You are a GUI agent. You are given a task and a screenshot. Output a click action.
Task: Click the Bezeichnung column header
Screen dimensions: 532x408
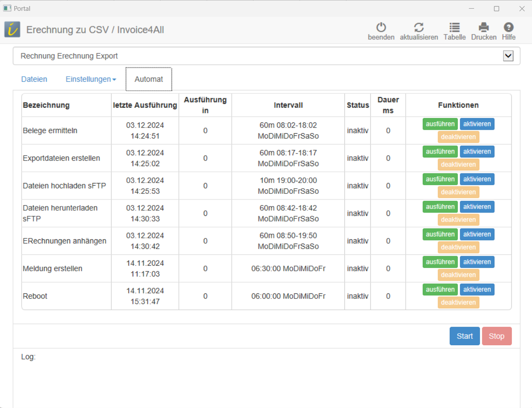click(x=46, y=105)
